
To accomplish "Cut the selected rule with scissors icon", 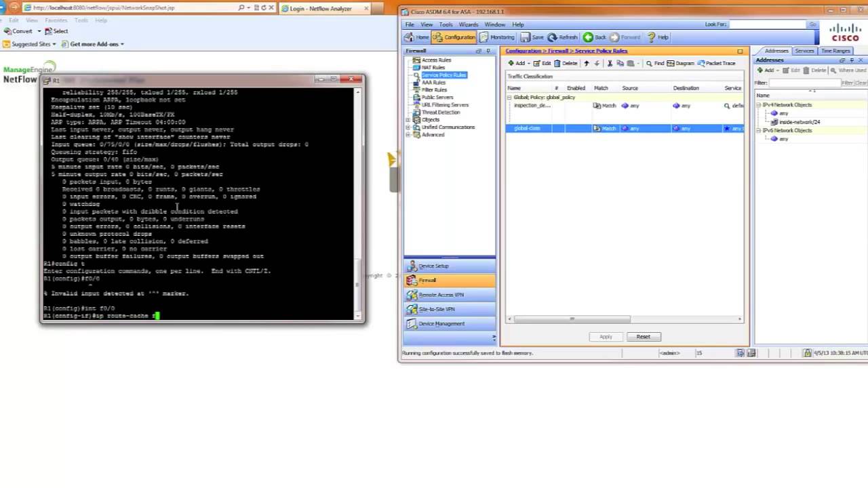I will [x=610, y=63].
